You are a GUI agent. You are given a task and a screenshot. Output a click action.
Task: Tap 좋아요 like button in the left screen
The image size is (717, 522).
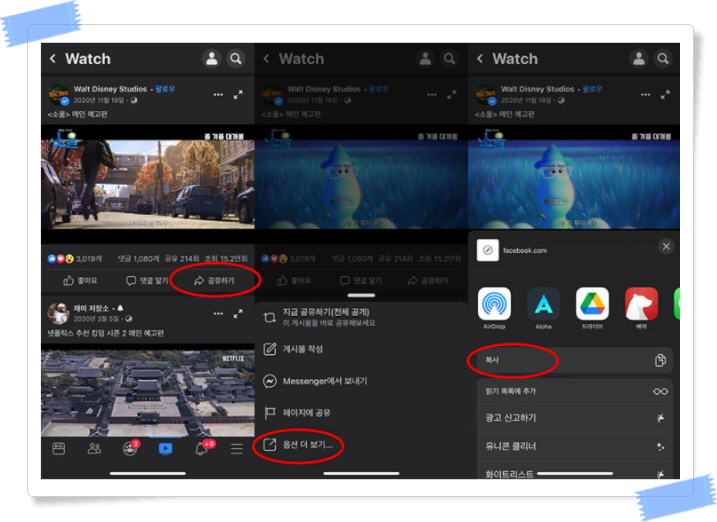80,280
